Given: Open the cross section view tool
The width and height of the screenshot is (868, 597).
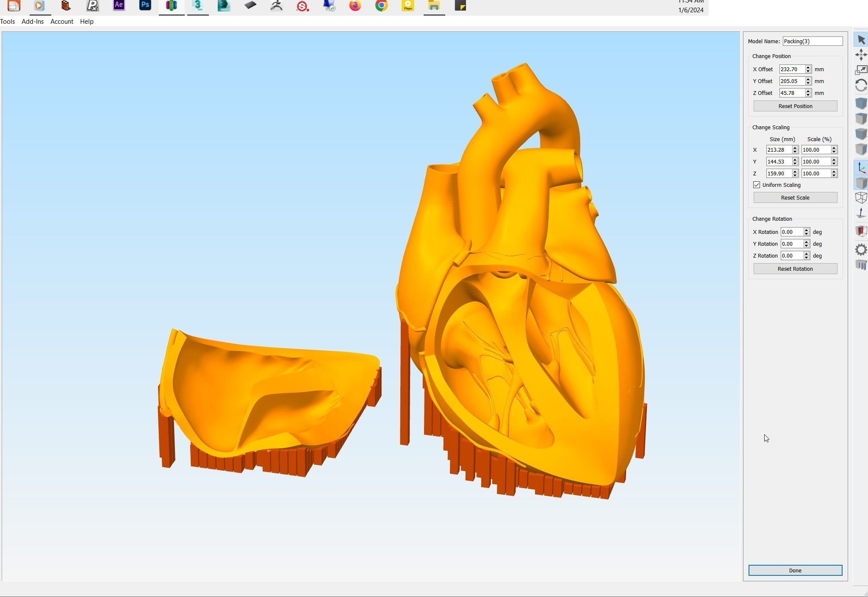Looking at the screenshot, I should pos(861,231).
